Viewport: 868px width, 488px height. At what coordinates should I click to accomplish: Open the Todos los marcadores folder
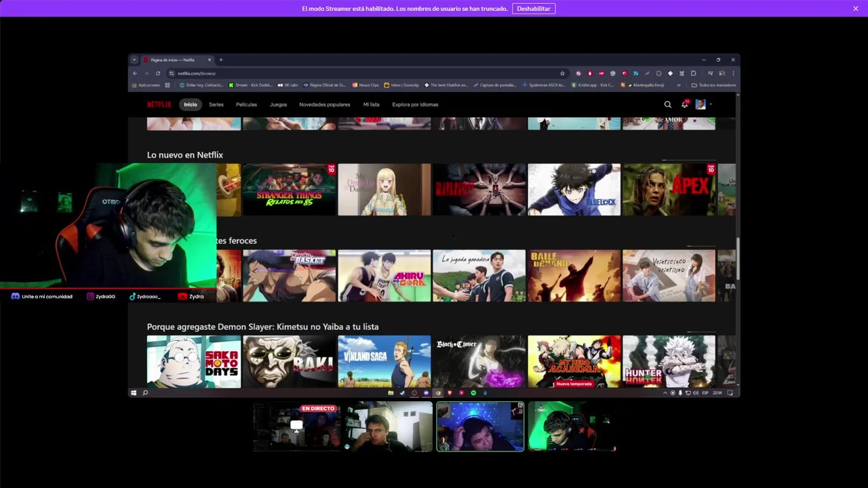tap(714, 85)
